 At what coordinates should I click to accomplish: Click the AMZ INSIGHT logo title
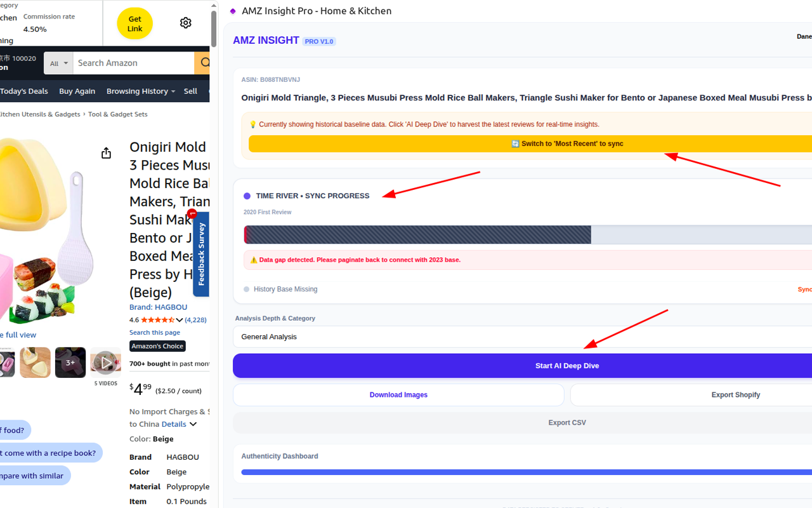point(266,41)
